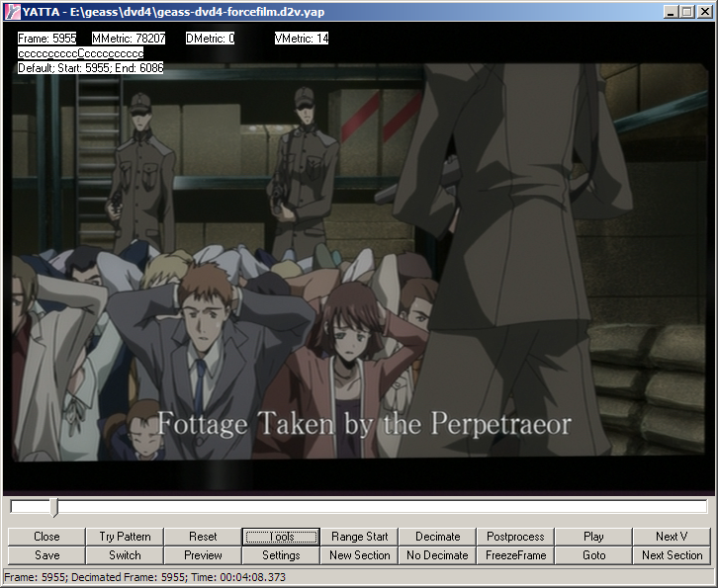Jump with the Next V button
718x588 pixels.
(672, 537)
